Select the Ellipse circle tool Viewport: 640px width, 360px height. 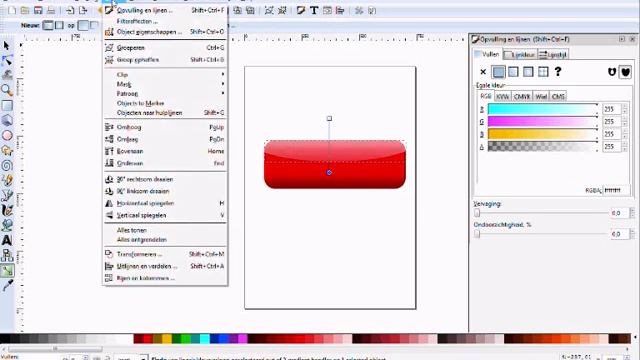tap(7, 135)
